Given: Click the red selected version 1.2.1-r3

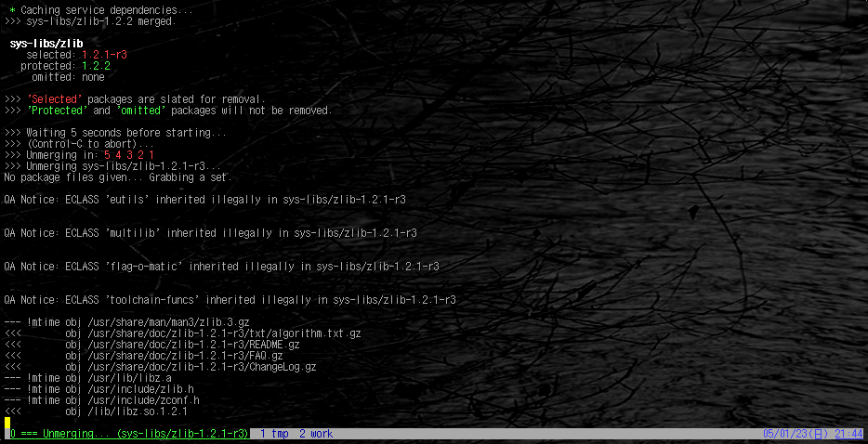Looking at the screenshot, I should 105,55.
